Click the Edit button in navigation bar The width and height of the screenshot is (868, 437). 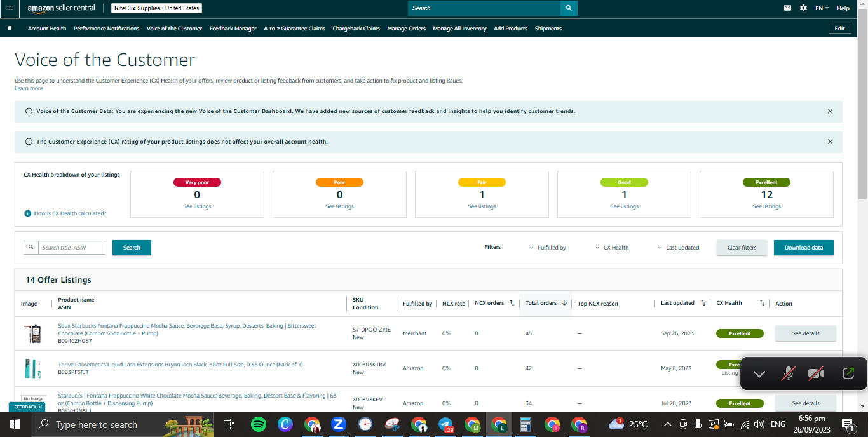pos(840,29)
